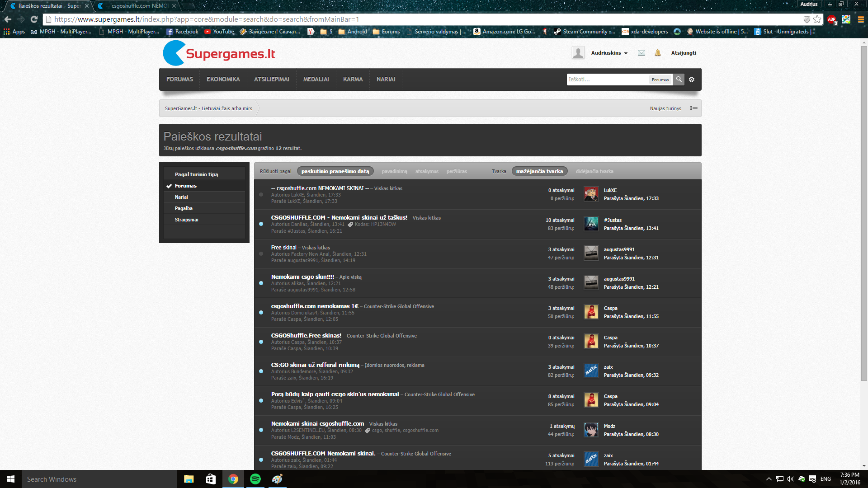Screen dimensions: 868x488
Task: Open the Android bookmarks folder
Action: pos(353,32)
